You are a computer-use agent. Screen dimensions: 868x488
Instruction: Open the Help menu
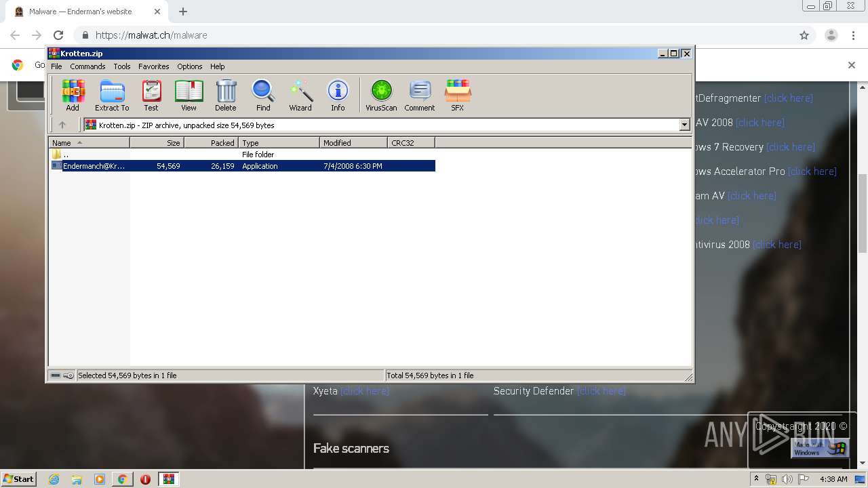[217, 66]
